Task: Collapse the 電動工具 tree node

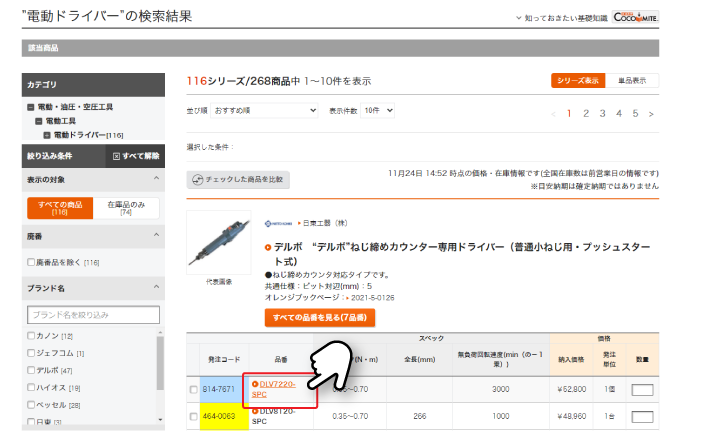Action: 38,121
